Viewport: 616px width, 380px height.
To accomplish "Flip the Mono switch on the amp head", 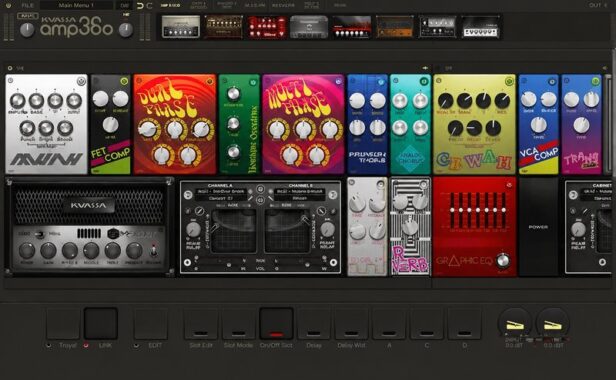I will [x=39, y=234].
